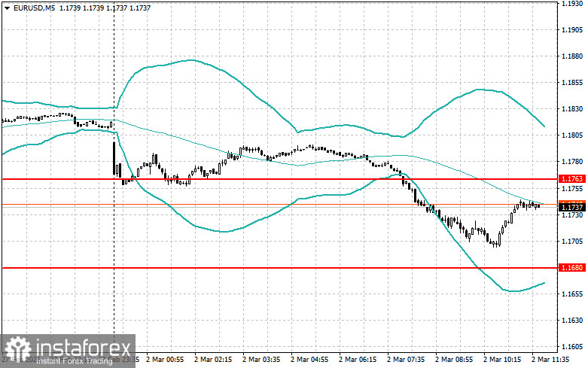This screenshot has width=588, height=368.
Task: Click the 1.1905 price axis value
Action: pos(572,30)
